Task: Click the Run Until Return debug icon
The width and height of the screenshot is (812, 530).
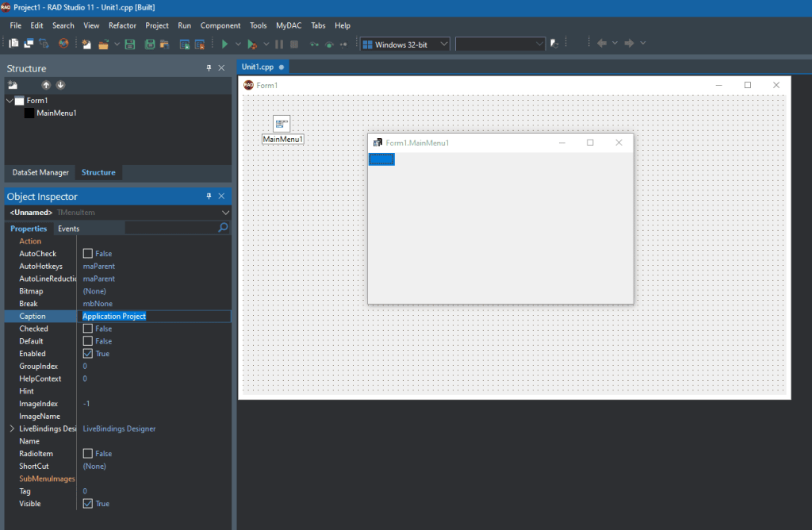Action: tap(343, 44)
